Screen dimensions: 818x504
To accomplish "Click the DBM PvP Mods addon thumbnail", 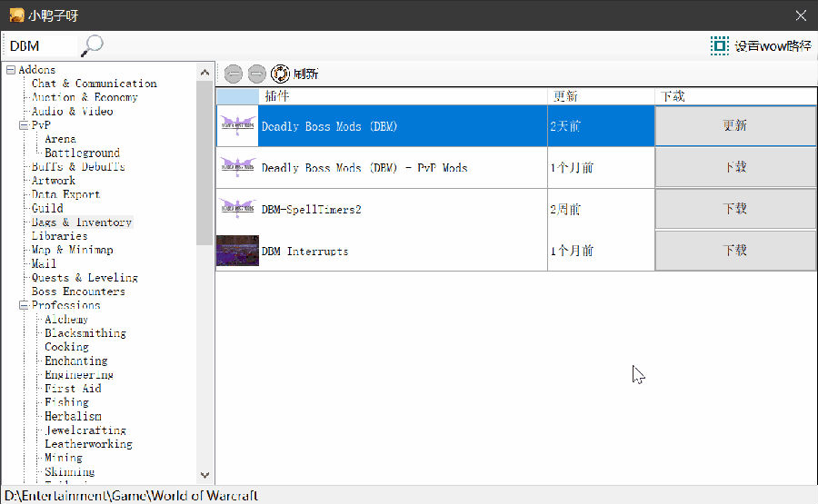I will tap(238, 167).
